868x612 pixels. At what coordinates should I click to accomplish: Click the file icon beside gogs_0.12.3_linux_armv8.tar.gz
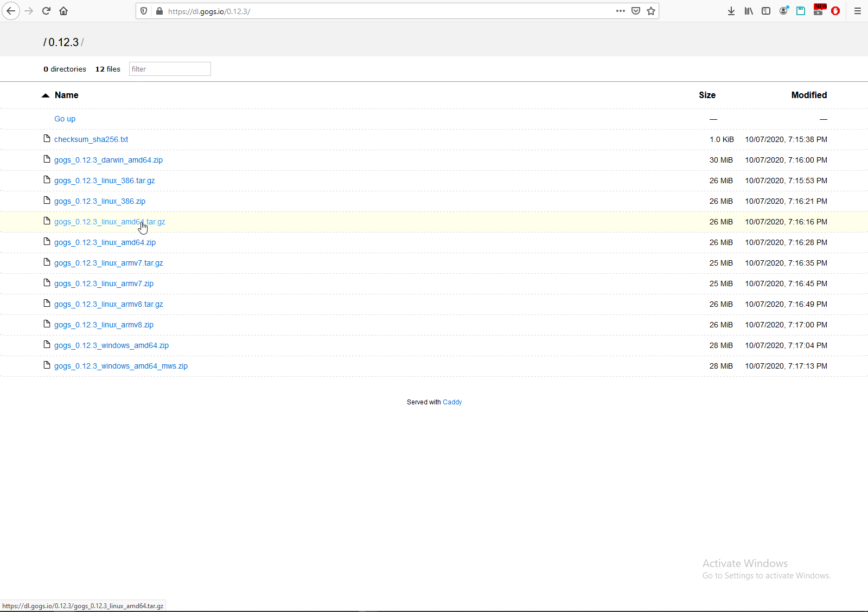[47, 304]
